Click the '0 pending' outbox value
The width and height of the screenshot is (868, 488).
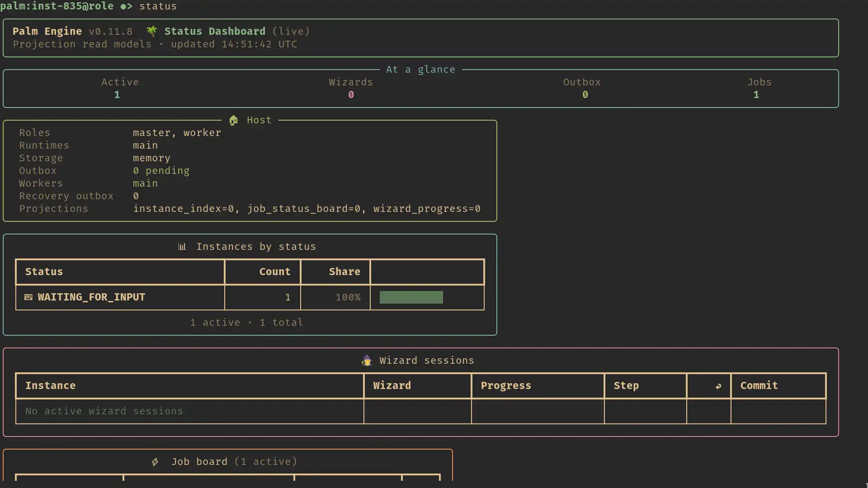tap(161, 171)
